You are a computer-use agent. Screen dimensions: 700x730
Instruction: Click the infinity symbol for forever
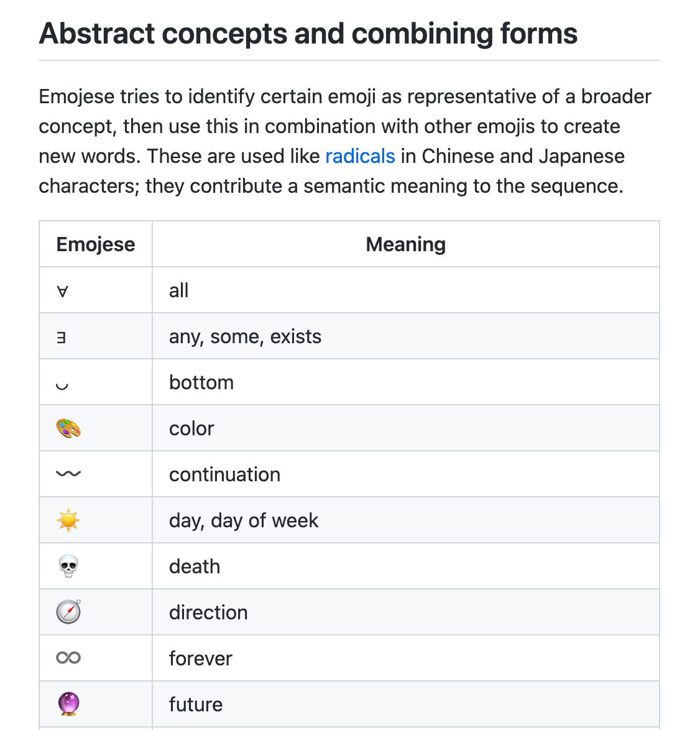pos(68,658)
